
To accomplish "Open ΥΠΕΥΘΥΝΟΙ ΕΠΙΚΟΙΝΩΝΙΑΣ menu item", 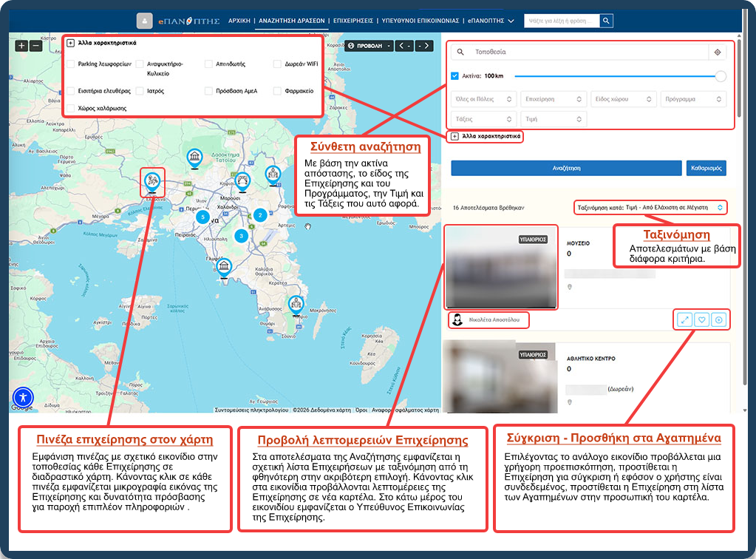I will click(x=420, y=21).
